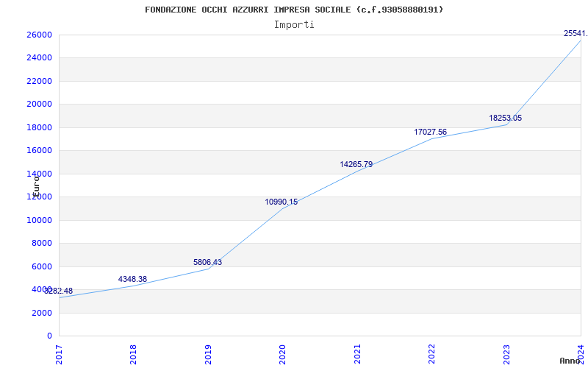
Task: Click the 2023 year axis label
Action: click(x=506, y=355)
